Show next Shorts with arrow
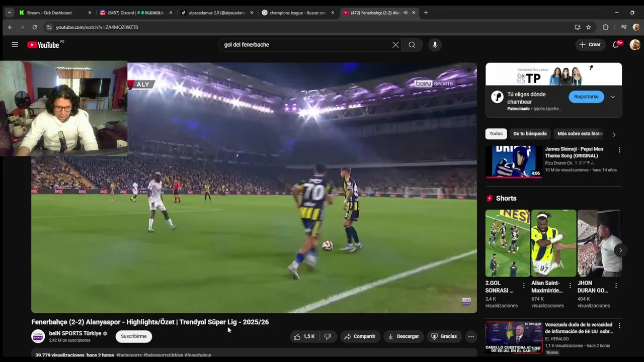 [620, 250]
